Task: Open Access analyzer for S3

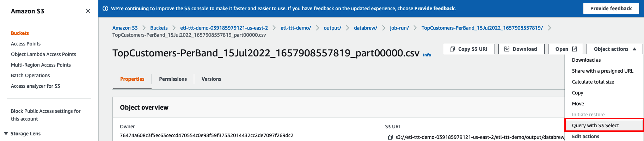Action: click(36, 86)
